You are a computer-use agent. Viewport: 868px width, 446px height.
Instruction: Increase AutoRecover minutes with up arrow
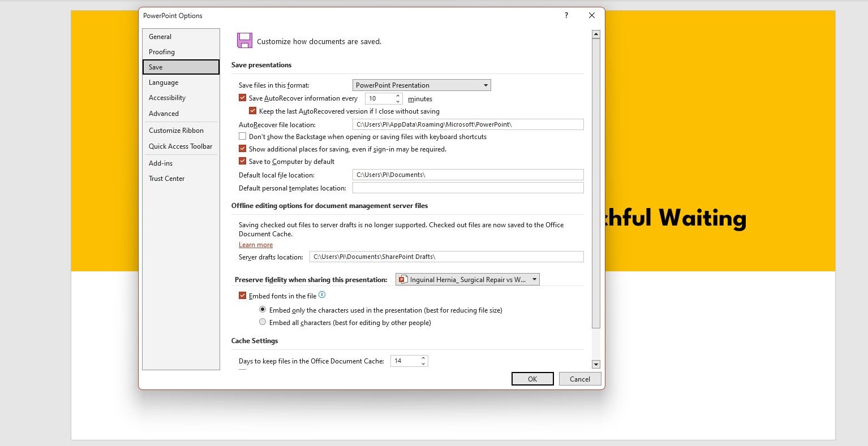coord(398,96)
